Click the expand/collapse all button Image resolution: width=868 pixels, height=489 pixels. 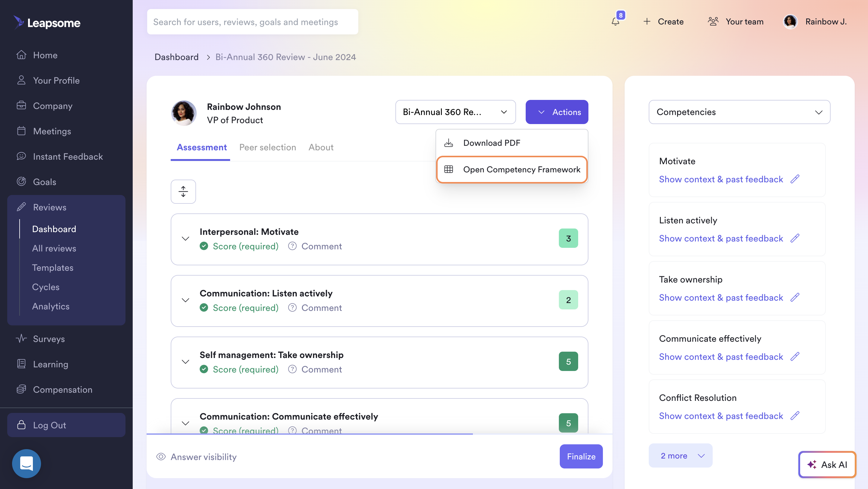coord(183,192)
